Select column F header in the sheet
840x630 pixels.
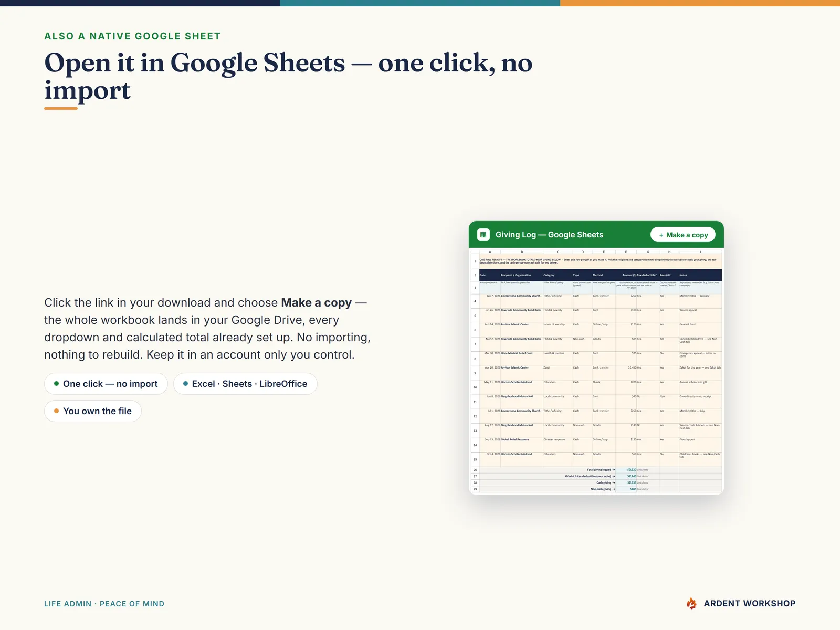tap(626, 252)
